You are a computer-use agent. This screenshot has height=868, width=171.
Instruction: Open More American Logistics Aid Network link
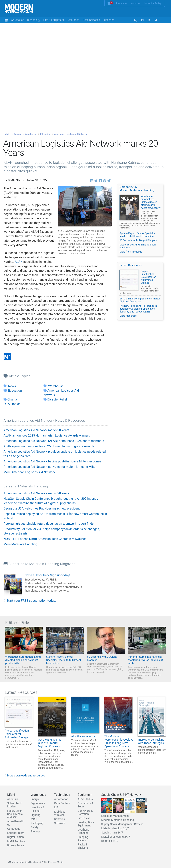pyautogui.click(x=29, y=472)
